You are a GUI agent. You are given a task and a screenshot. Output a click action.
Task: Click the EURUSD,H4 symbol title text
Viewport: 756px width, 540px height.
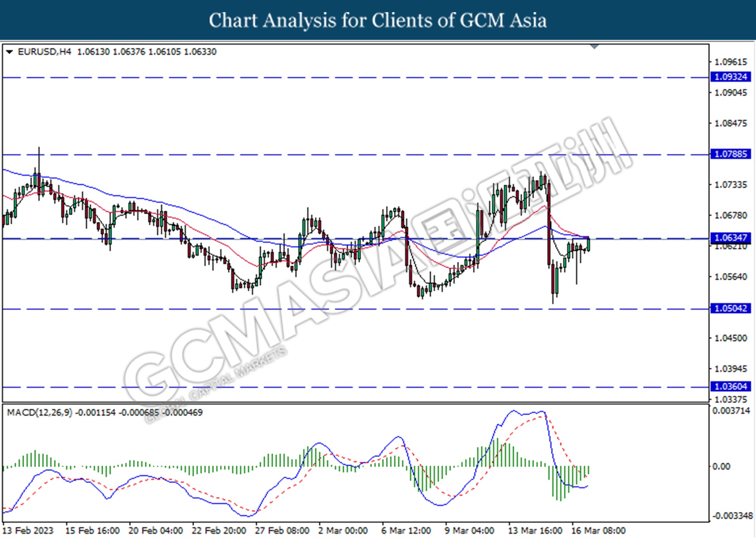tap(44, 52)
